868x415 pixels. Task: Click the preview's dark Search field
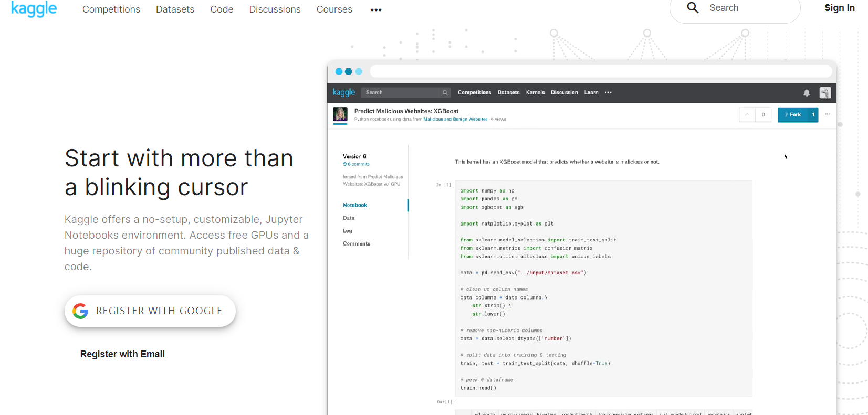click(x=406, y=92)
